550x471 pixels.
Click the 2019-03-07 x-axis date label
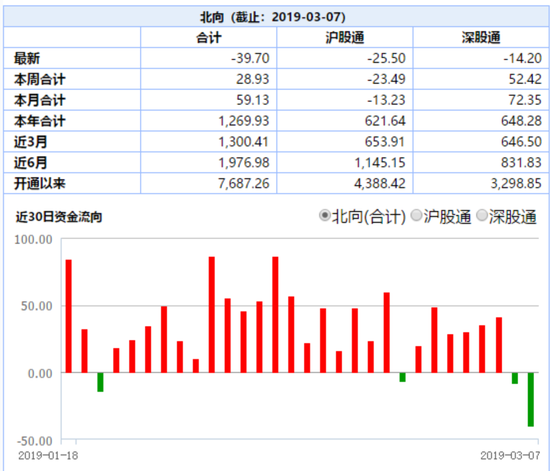point(510,456)
